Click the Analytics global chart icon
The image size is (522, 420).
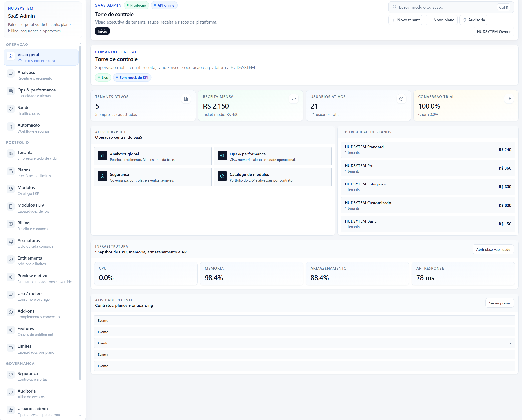point(103,156)
